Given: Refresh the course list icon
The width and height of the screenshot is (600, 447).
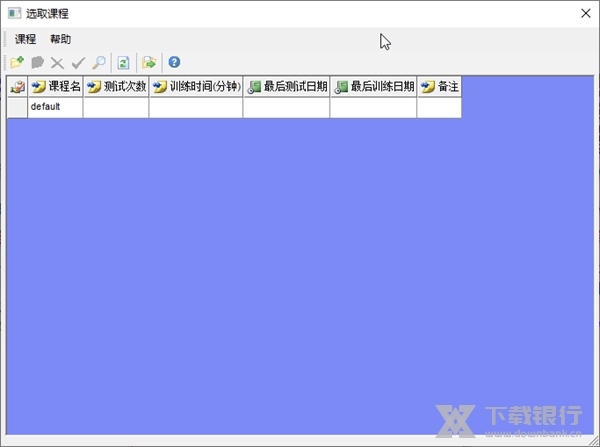Looking at the screenshot, I should [x=124, y=62].
